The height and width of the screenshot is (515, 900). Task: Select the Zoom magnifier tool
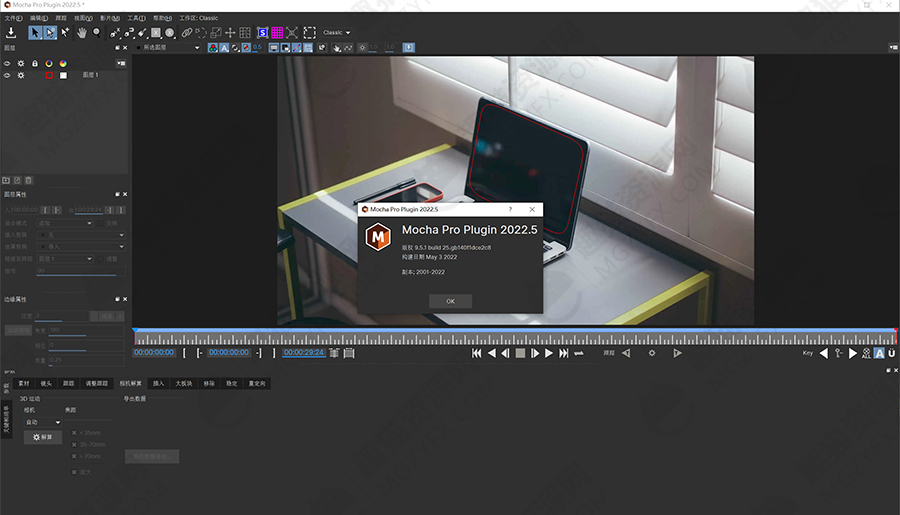[97, 33]
